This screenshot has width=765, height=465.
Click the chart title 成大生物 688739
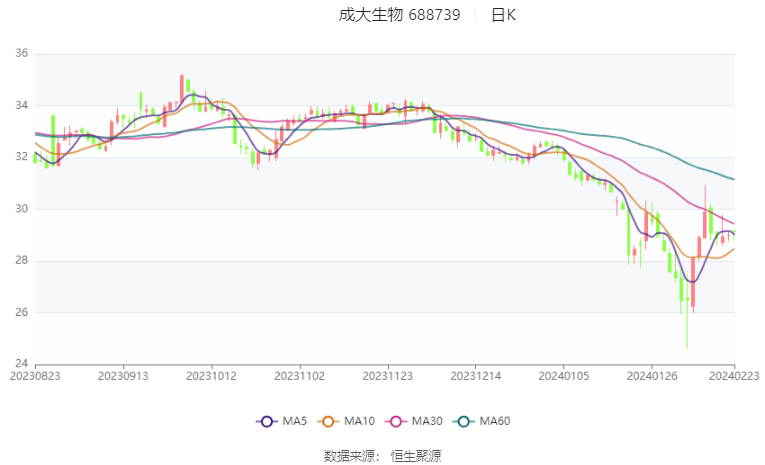click(400, 15)
